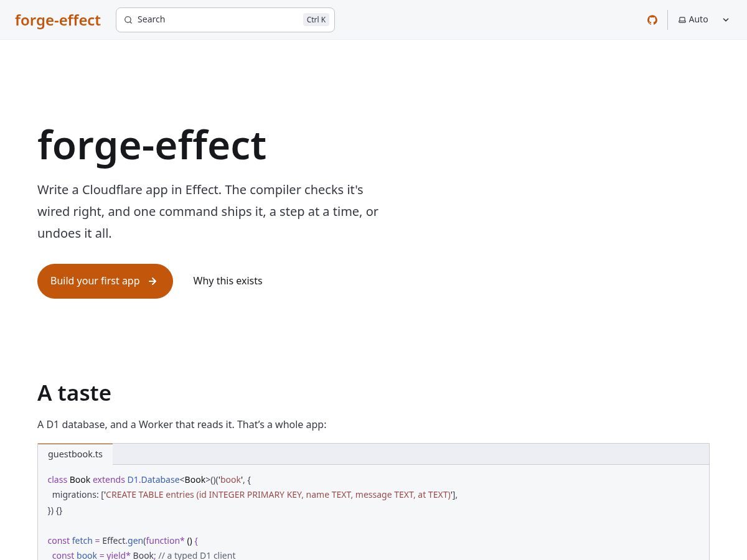Click the arrow icon in Build your first app
Viewport: 747px width, 560px height.
tap(153, 281)
